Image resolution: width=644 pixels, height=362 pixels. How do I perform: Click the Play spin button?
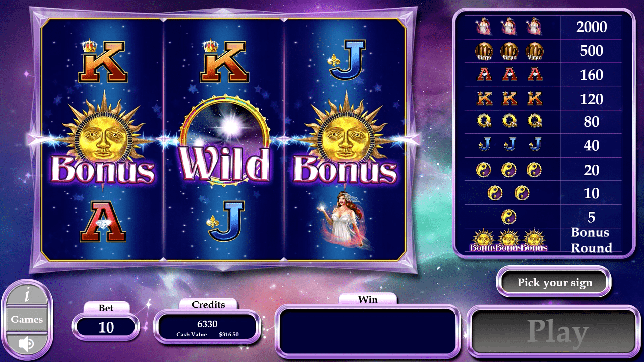(554, 331)
